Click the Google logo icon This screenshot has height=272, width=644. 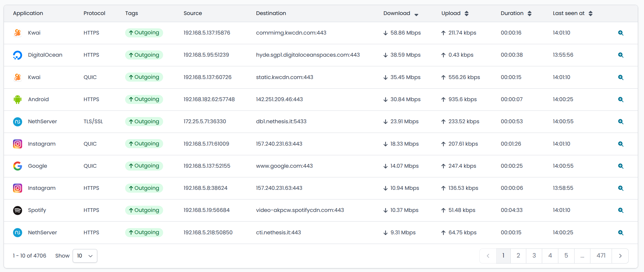[18, 166]
